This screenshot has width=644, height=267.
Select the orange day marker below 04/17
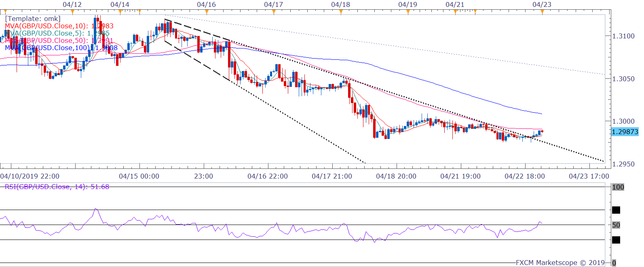pyautogui.click(x=274, y=12)
